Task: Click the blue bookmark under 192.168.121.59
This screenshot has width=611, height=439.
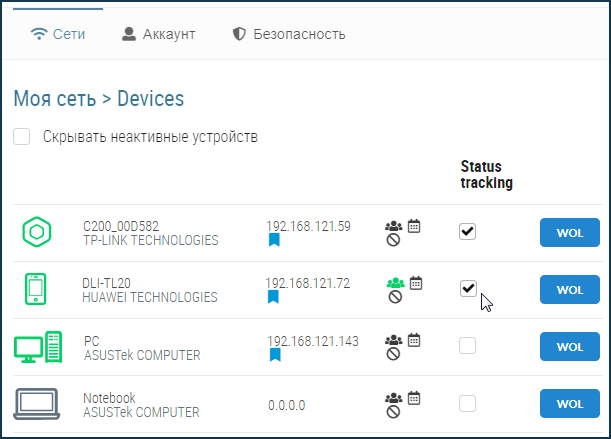Action: [x=274, y=240]
